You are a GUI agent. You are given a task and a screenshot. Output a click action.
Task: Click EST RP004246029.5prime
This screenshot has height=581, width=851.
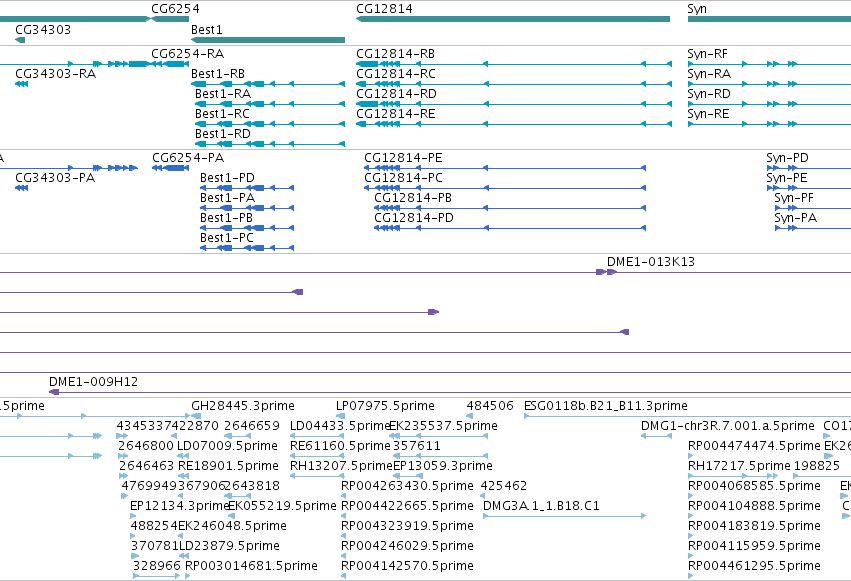407,546
